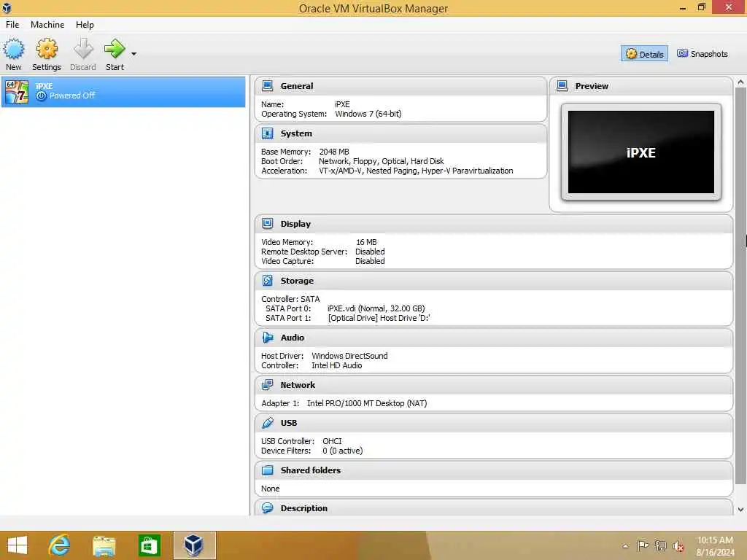Click the Shared folders section icon
Screen dimensions: 747x560
[x=267, y=470]
